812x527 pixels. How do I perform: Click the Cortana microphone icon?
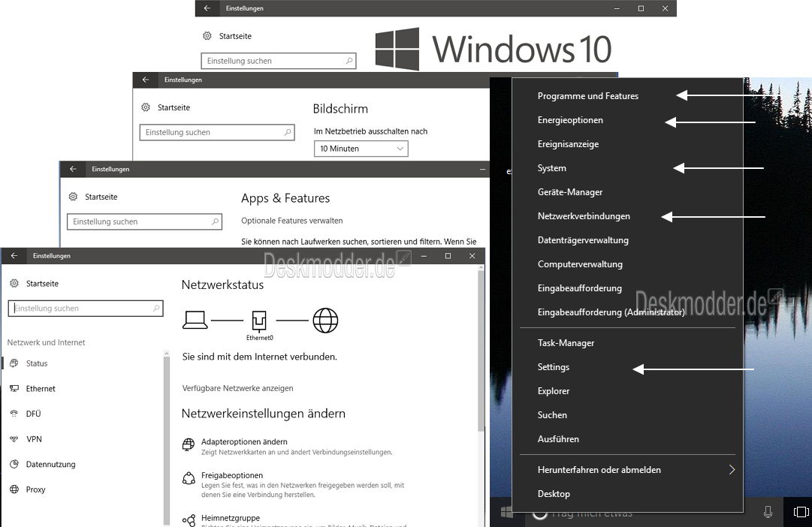pyautogui.click(x=768, y=512)
